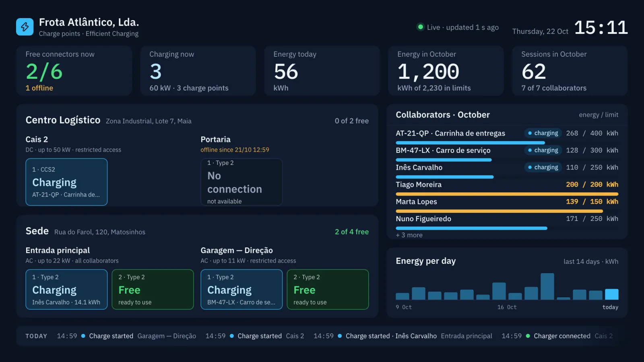
Task: Select BM-47-LX Charging connector tile
Action: pos(242,290)
